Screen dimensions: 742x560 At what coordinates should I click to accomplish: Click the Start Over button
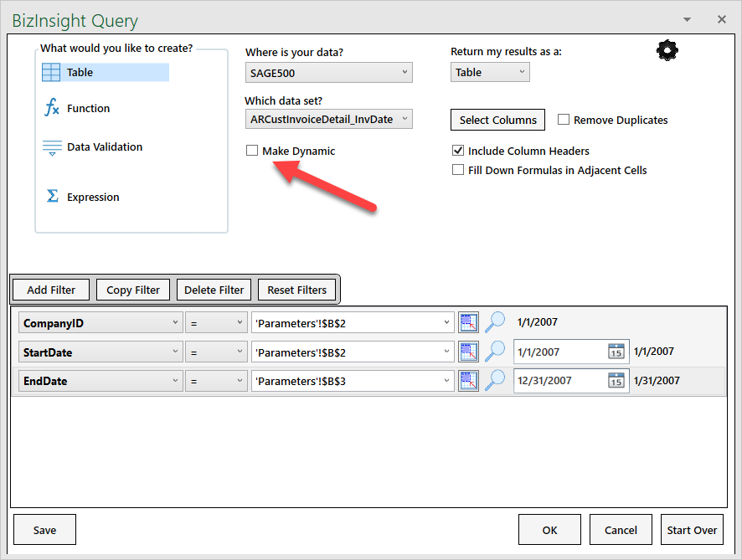pyautogui.click(x=692, y=530)
